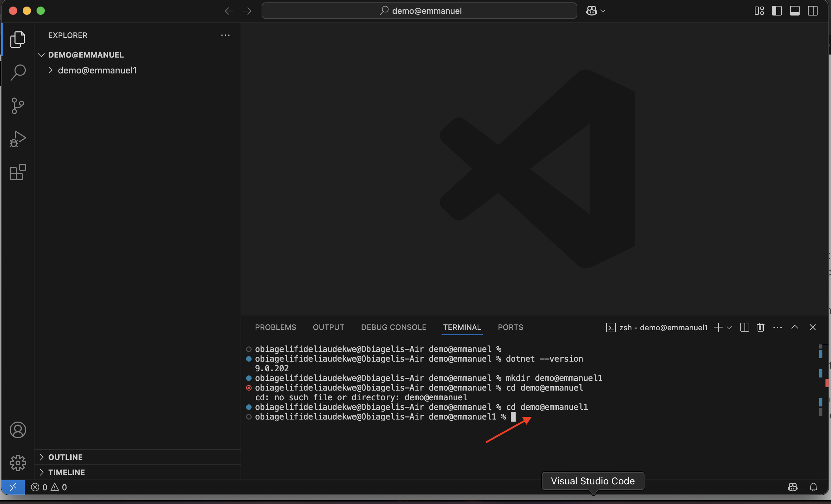Image resolution: width=831 pixels, height=504 pixels.
Task: Open the Accounts menu icon
Action: (x=18, y=430)
